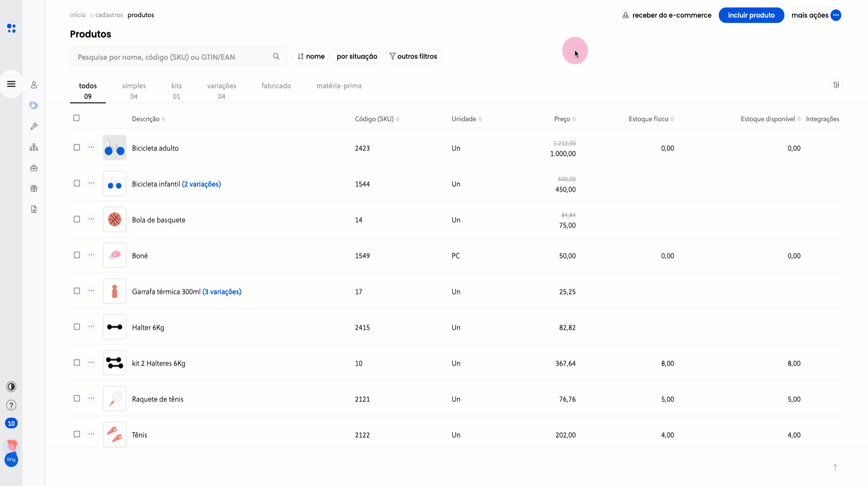This screenshot has height=486, width=868.
Task: Open the wrench tools sidebar icon
Action: (x=34, y=127)
